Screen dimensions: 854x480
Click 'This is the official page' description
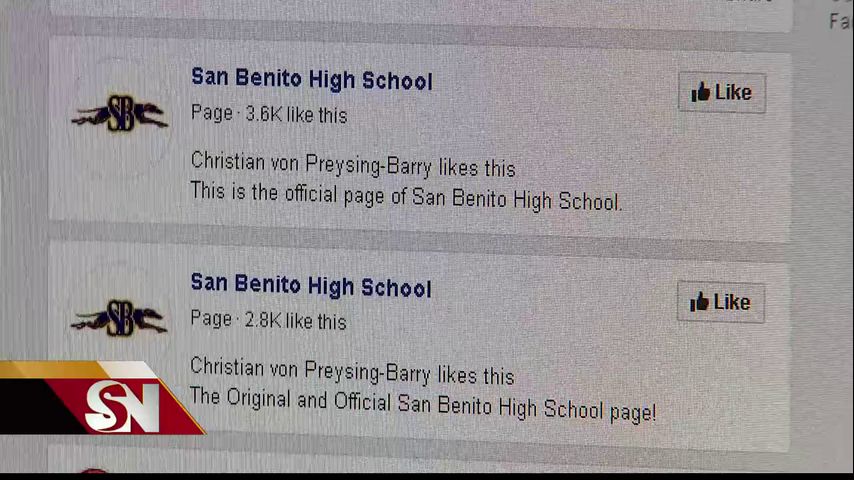pyautogui.click(x=406, y=197)
